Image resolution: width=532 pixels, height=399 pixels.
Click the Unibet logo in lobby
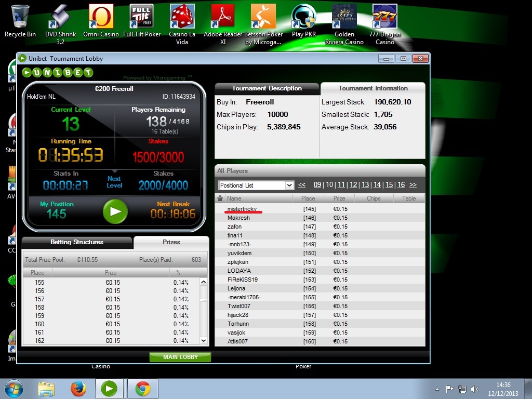pyautogui.click(x=58, y=72)
